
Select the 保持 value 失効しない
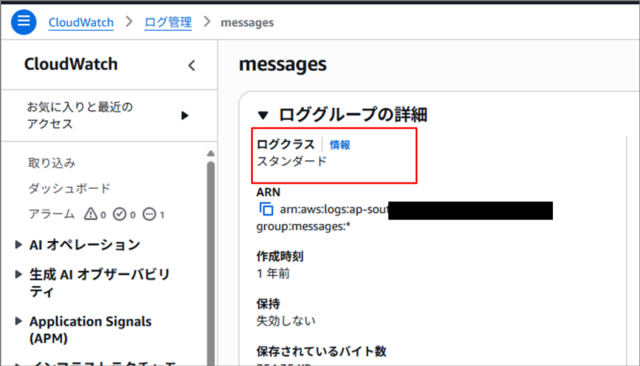(286, 321)
